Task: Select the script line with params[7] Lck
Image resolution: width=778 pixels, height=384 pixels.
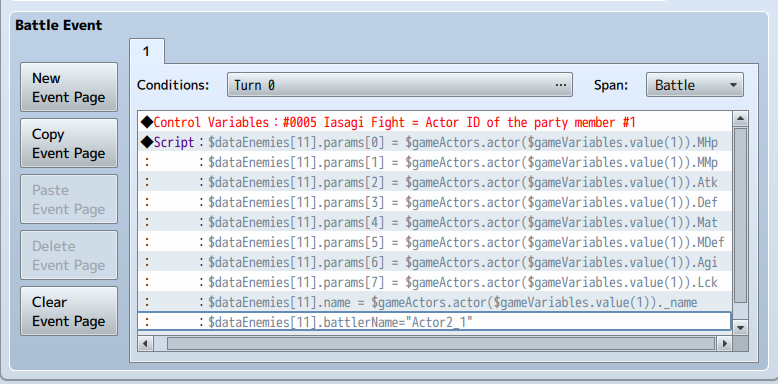Action: pos(435,282)
